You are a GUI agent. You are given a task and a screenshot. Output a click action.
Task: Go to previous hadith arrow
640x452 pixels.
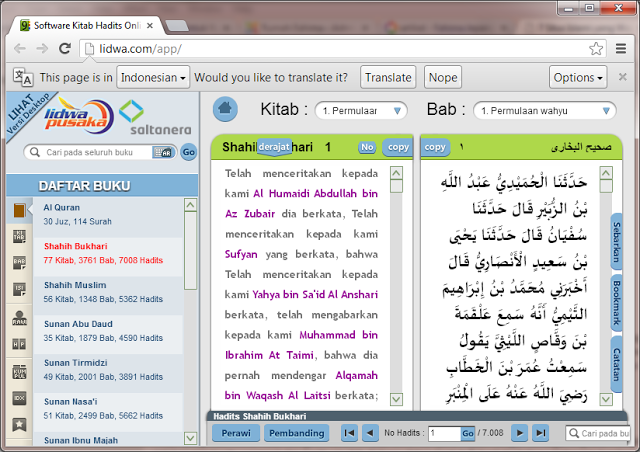(x=370, y=433)
